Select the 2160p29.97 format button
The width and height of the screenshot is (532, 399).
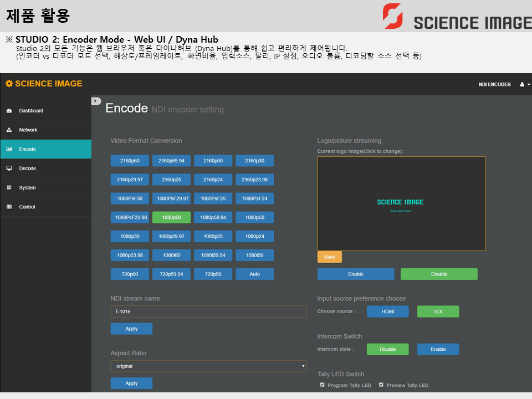tap(130, 180)
